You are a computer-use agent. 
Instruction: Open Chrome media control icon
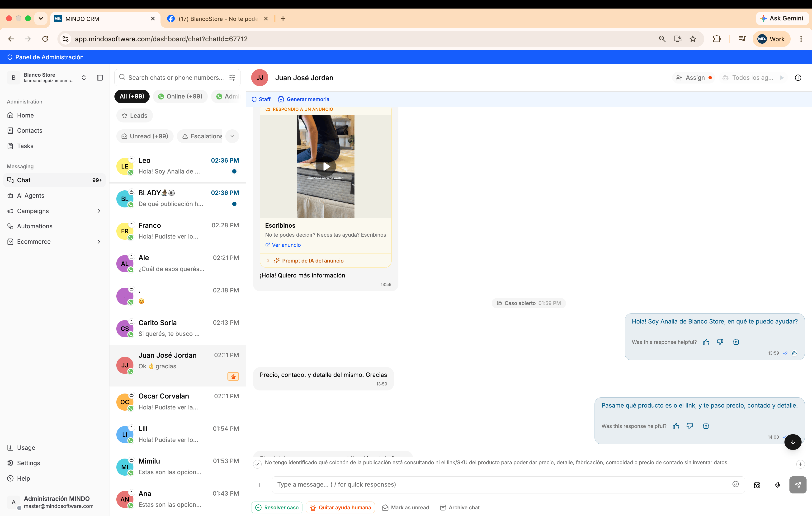(742, 39)
